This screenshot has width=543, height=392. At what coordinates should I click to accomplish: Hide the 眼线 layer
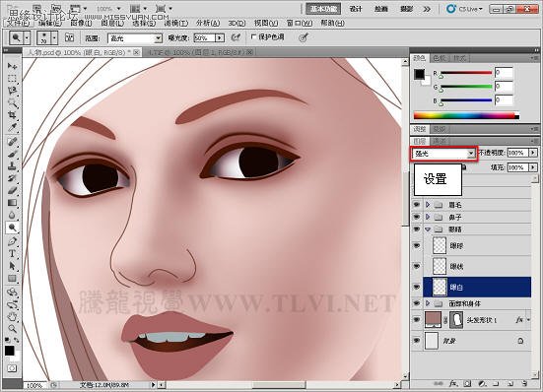click(417, 266)
